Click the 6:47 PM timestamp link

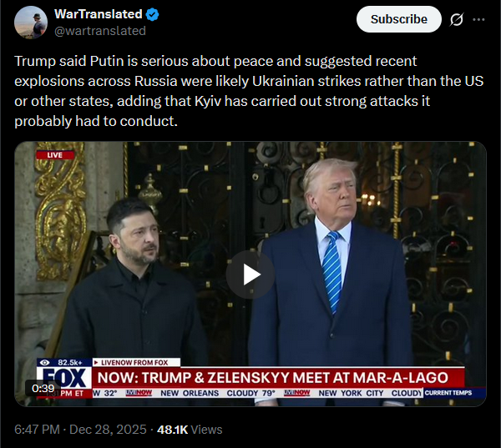37,430
